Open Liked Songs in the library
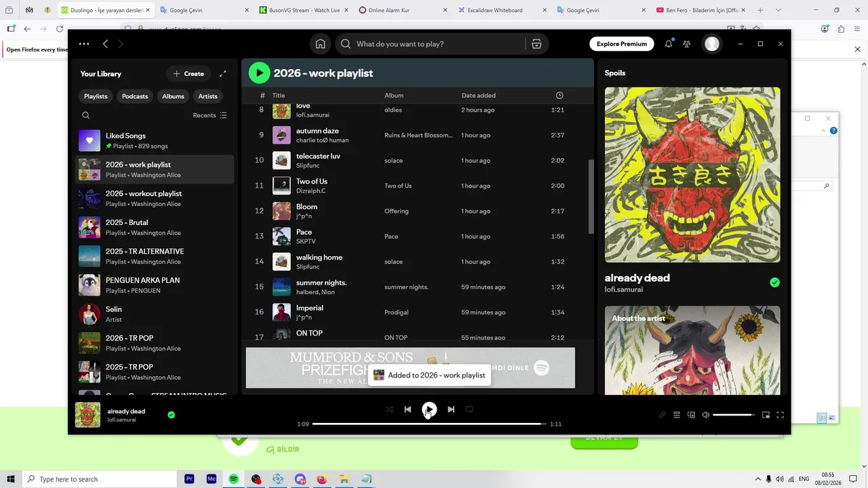 click(154, 141)
